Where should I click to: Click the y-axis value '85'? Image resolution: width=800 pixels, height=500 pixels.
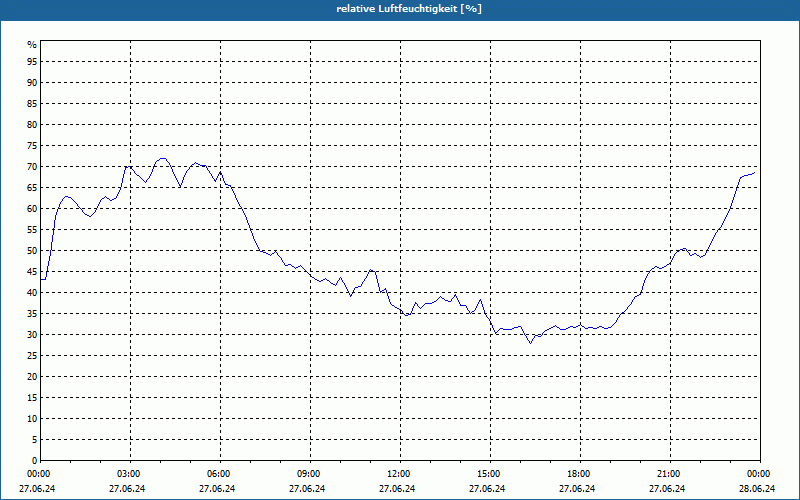click(x=32, y=104)
